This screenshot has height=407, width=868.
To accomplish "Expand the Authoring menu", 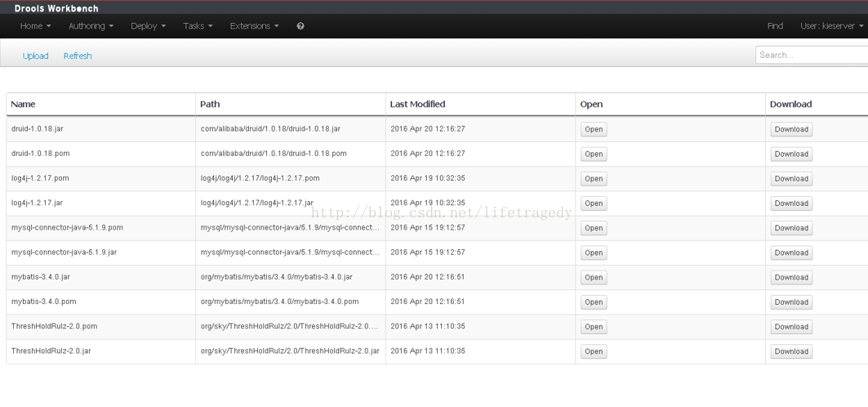I will coord(91,26).
